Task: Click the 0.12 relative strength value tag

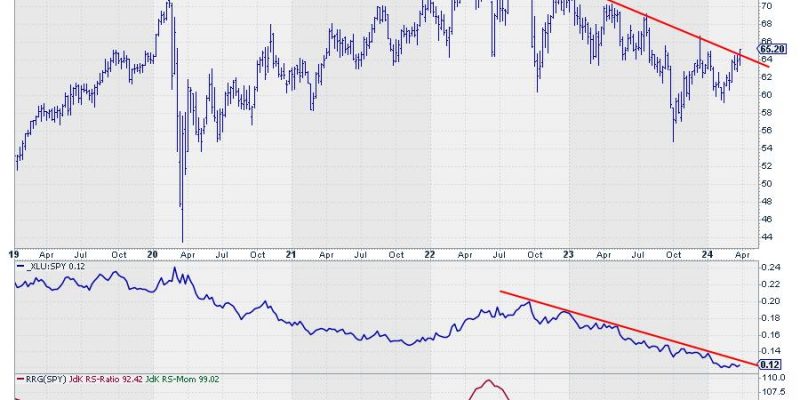Action: point(768,364)
